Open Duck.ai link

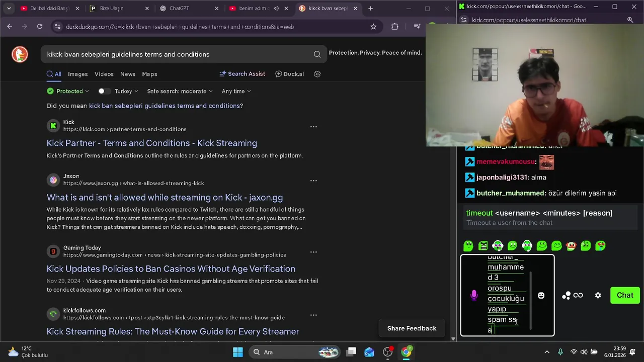290,74
